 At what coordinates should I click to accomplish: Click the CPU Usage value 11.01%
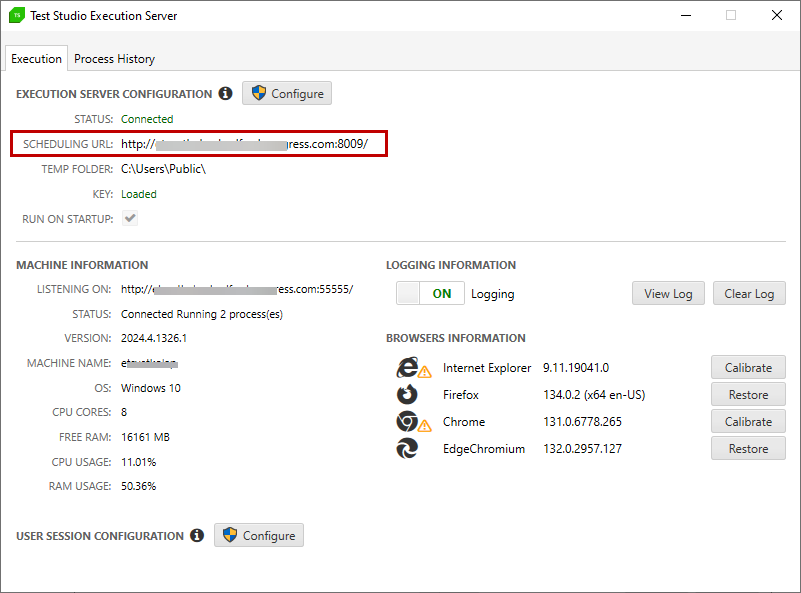click(x=138, y=462)
